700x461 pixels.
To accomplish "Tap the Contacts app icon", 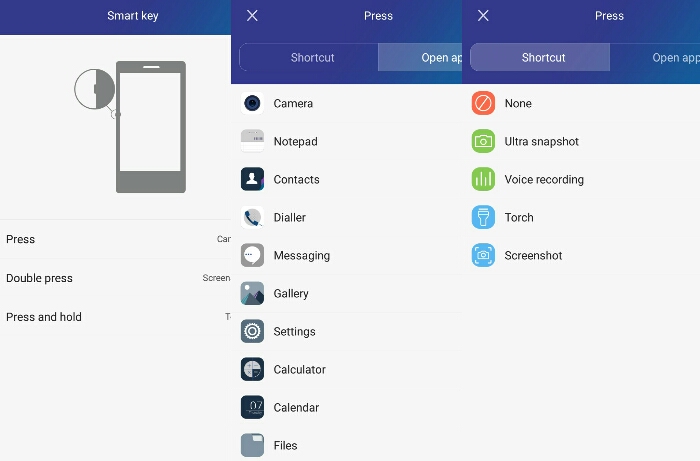I will [252, 179].
